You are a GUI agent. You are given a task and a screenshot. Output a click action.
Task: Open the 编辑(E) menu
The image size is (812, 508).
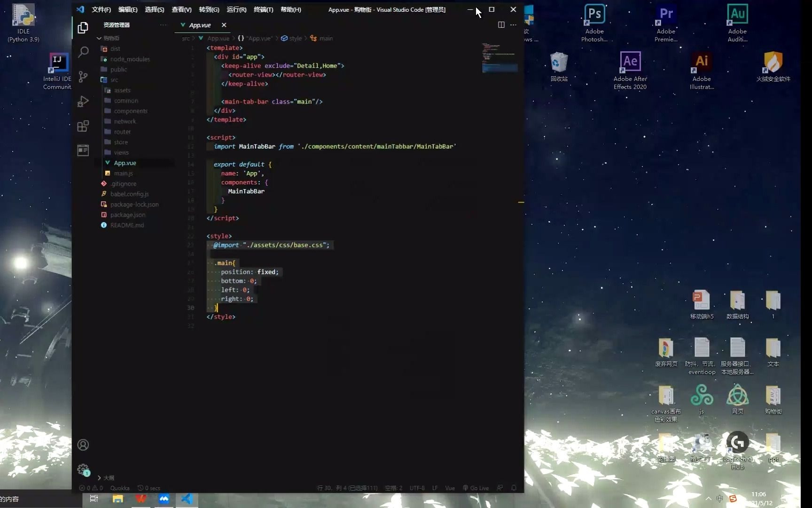128,9
